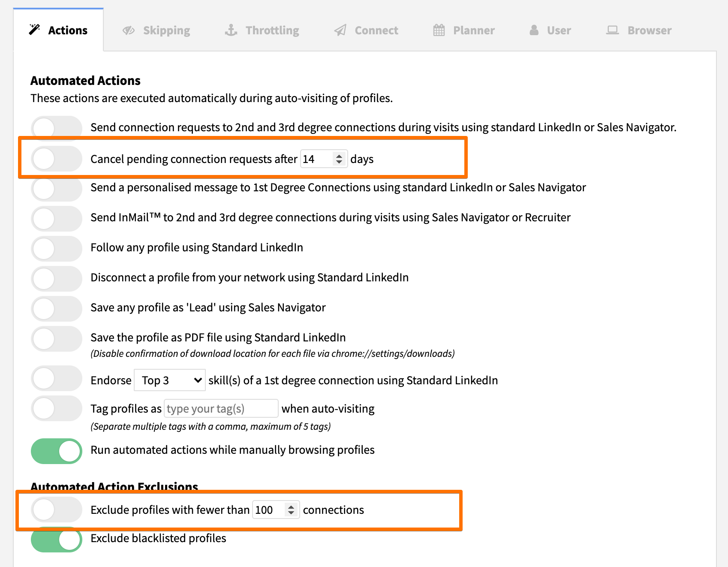Enable sending connection requests to 2nd/3rd degree
The image size is (728, 567).
56,127
